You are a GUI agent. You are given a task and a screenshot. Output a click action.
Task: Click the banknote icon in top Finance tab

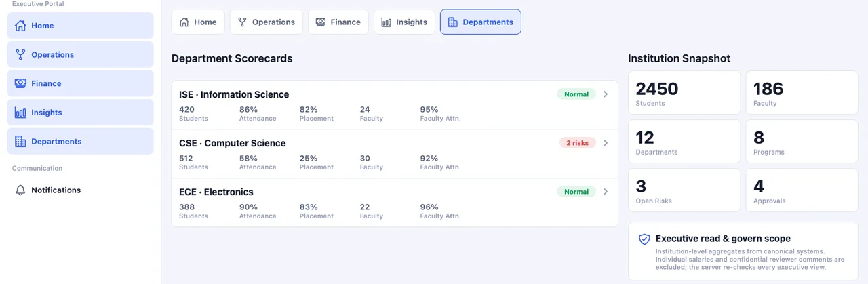[321, 22]
